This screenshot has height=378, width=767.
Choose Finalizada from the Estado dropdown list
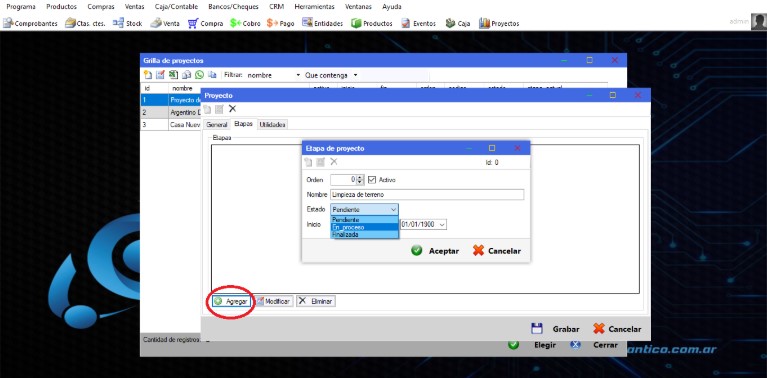(365, 234)
